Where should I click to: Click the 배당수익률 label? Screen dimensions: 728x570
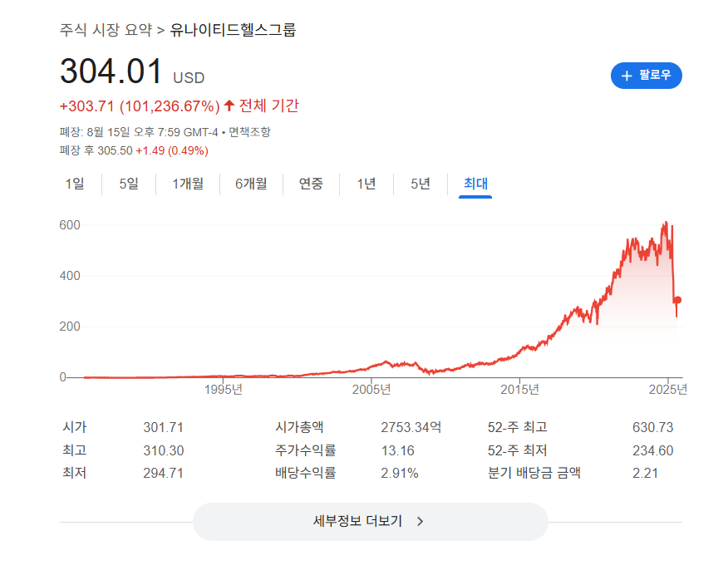(x=306, y=473)
